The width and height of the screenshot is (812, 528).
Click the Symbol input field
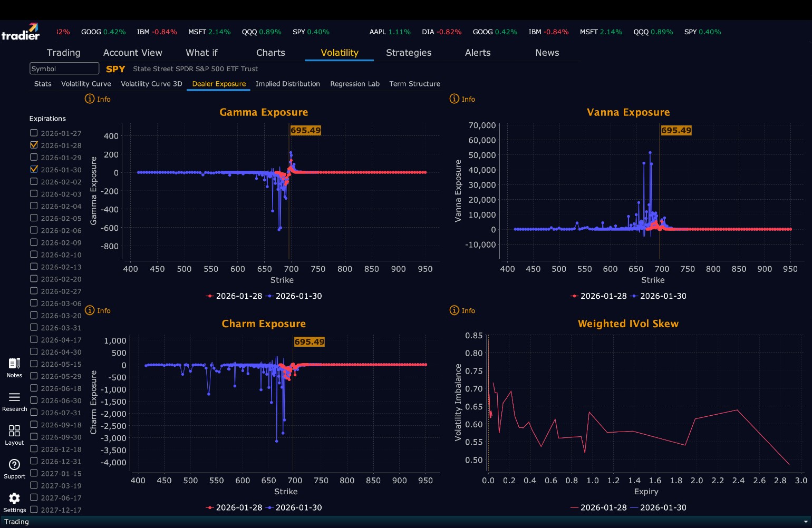click(64, 69)
